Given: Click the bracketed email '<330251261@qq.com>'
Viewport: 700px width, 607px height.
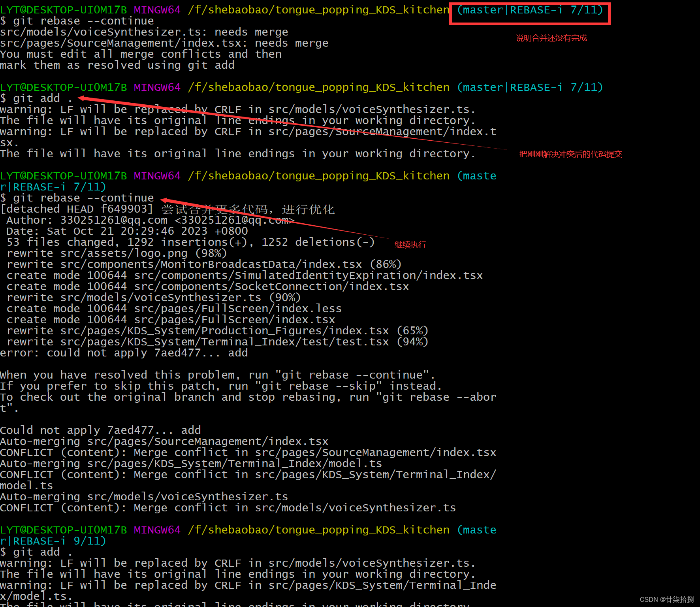Looking at the screenshot, I should [x=235, y=220].
